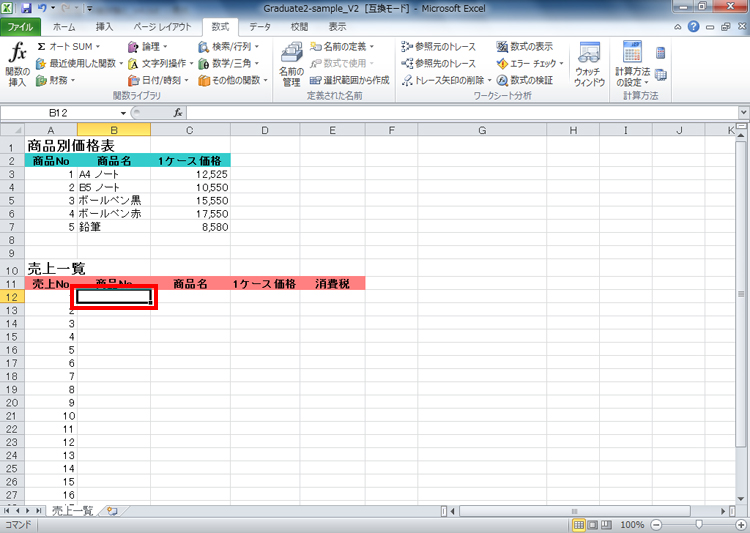Switch to the Page Layout (ページ レイアウト) tab
The image size is (750, 533).
tap(162, 27)
